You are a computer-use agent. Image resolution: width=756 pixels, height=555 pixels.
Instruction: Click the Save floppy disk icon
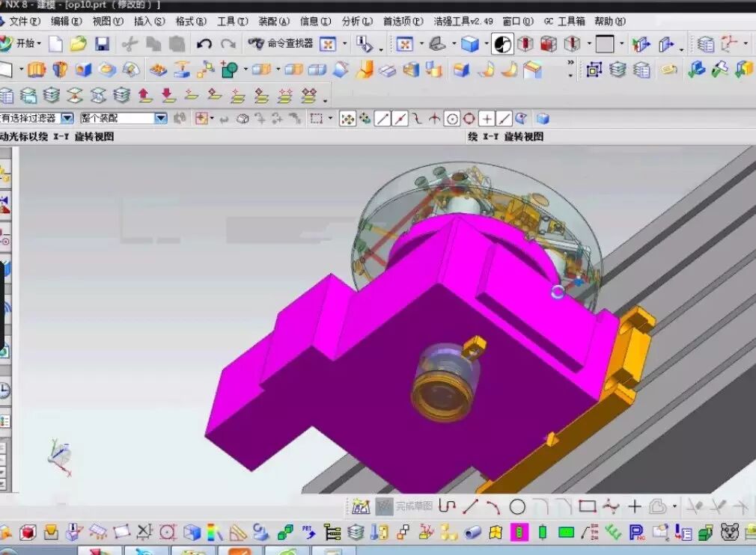[x=102, y=44]
